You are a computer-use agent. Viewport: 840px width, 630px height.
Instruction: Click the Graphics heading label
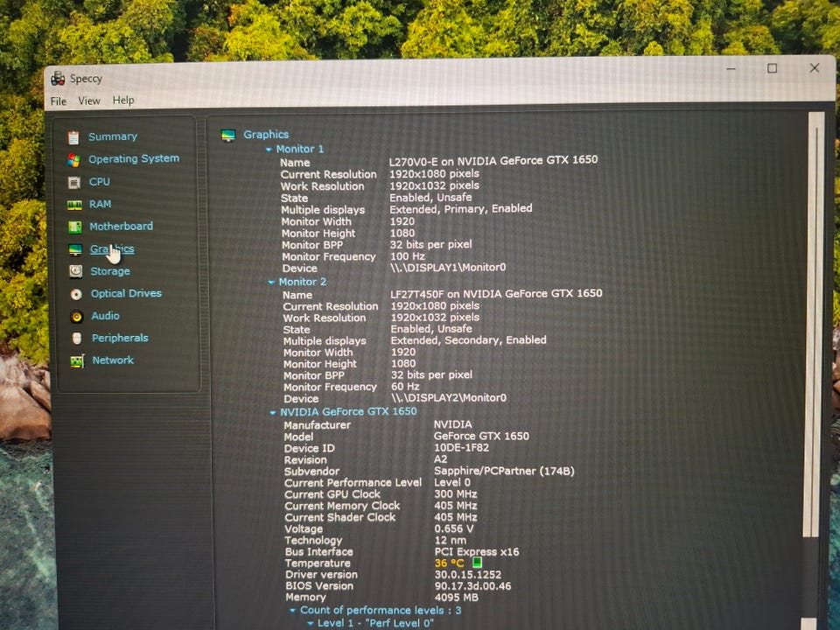click(x=266, y=135)
